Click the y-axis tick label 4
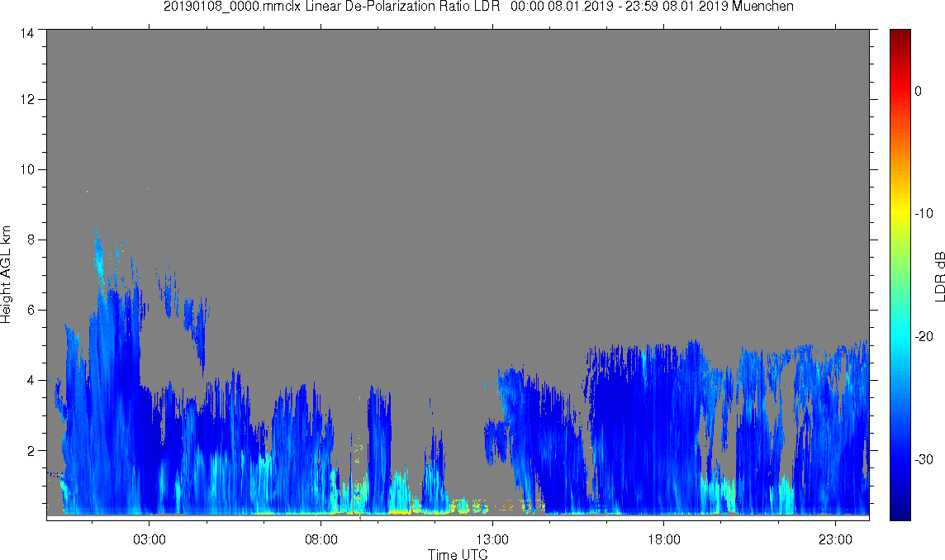This screenshot has width=945, height=560. 31,381
